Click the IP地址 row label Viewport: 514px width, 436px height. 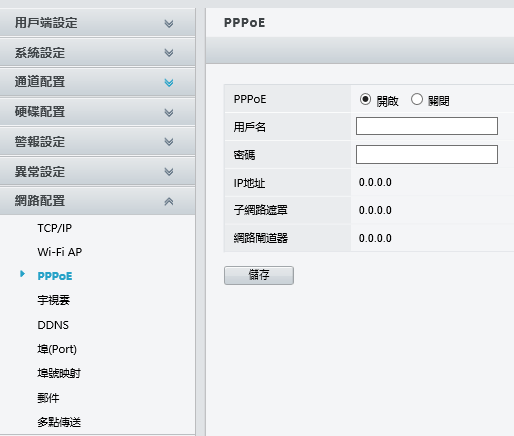[x=249, y=183]
